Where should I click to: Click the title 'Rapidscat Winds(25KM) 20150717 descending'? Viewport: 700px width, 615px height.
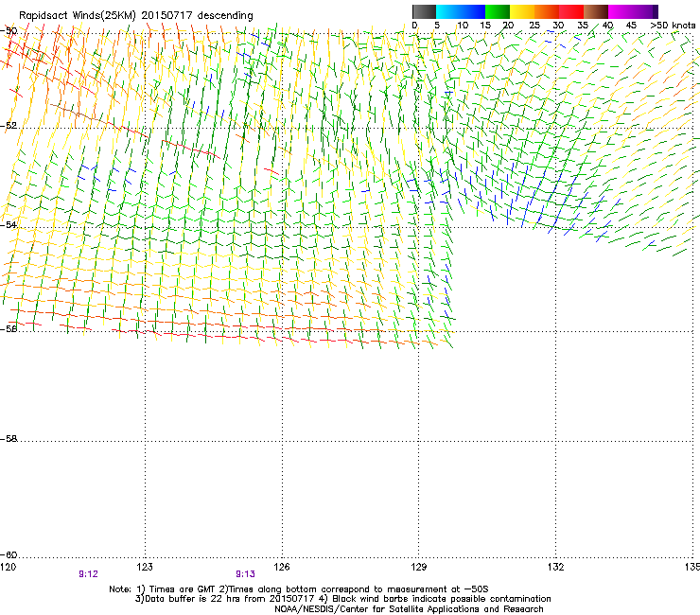coord(136,16)
